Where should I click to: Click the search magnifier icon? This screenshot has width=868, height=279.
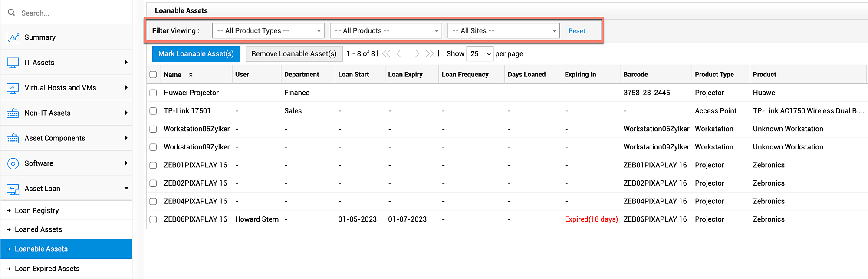(x=11, y=13)
